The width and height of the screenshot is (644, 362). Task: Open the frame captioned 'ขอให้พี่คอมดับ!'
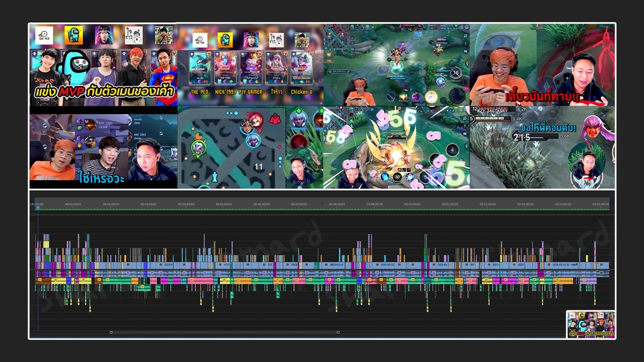coord(542,148)
